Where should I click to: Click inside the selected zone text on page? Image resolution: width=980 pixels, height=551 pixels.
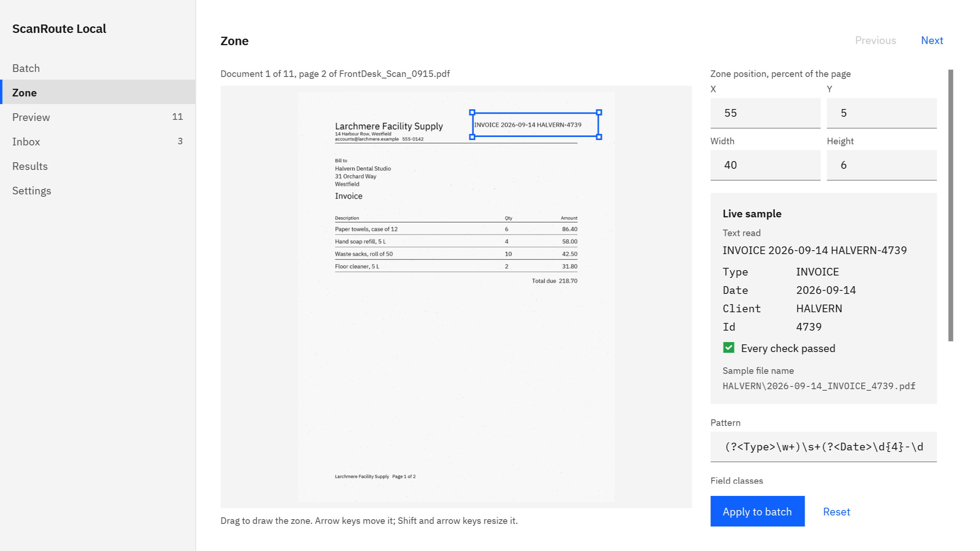[x=528, y=125]
